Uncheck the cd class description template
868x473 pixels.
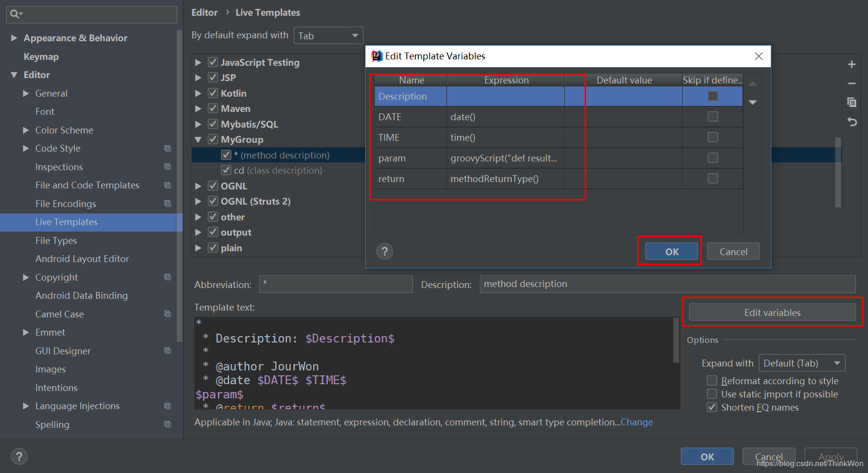click(226, 170)
